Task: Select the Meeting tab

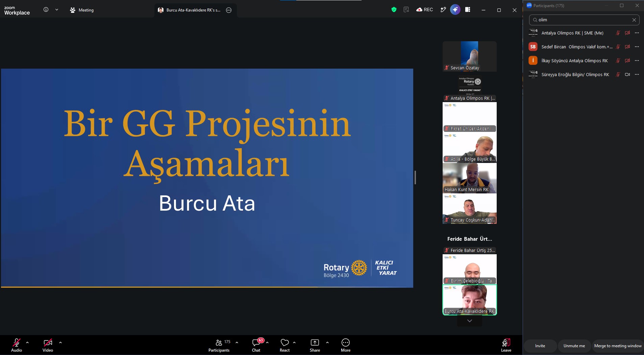Action: (x=82, y=10)
